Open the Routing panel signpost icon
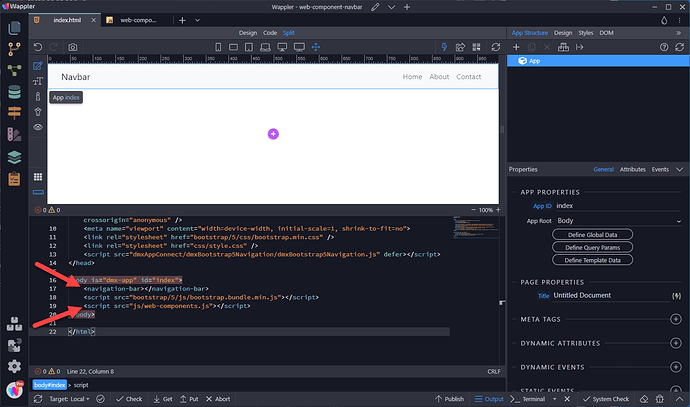 [x=14, y=113]
